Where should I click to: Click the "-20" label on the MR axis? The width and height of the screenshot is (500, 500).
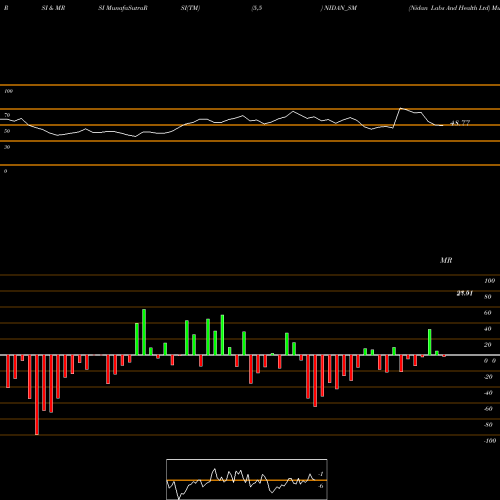pos(488,377)
